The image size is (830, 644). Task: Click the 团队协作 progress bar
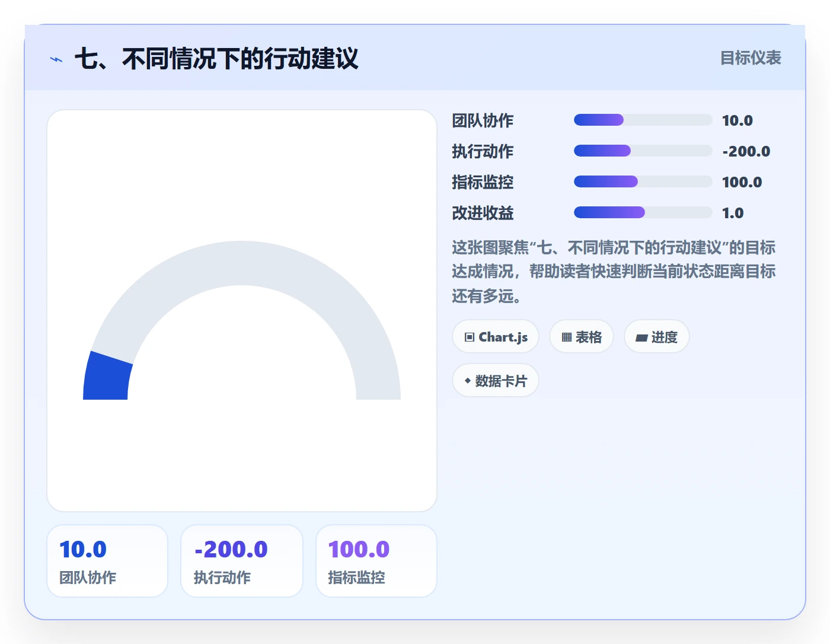coord(643,120)
